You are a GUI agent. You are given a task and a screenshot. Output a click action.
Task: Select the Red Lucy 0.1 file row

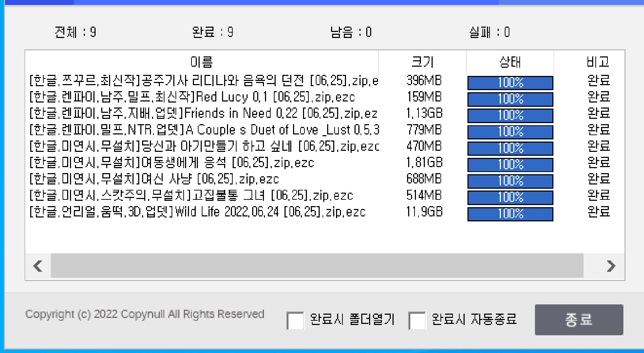(x=192, y=97)
